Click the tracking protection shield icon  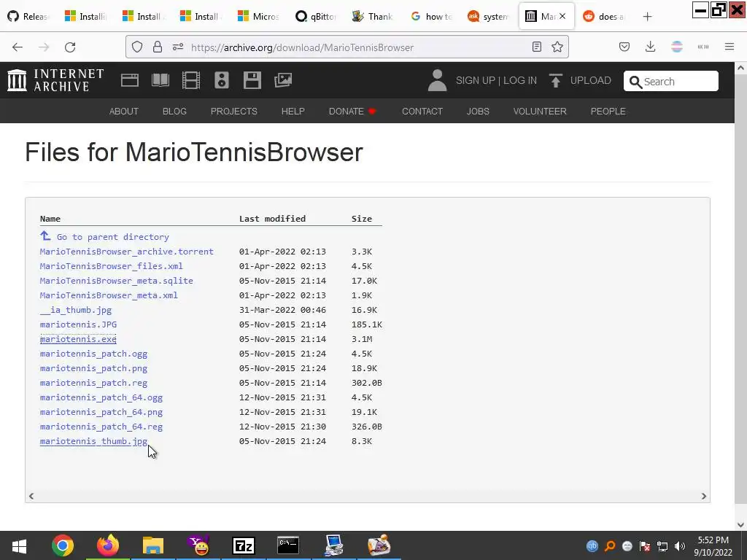pyautogui.click(x=137, y=47)
